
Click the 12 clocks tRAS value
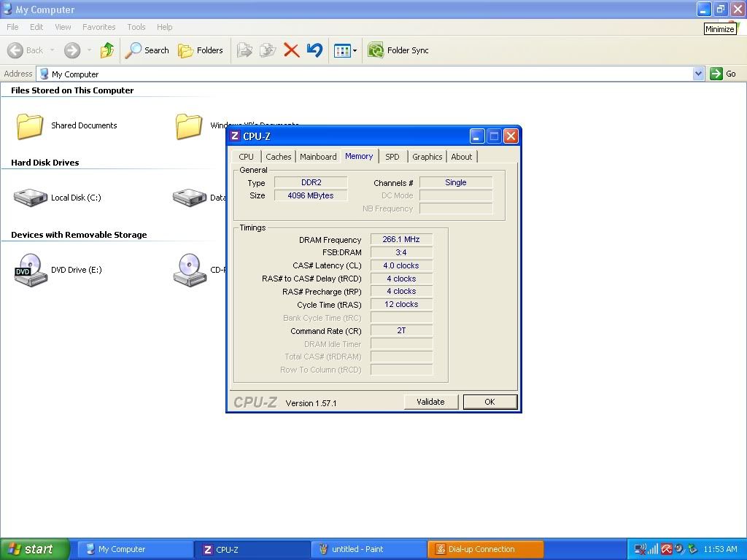coord(401,304)
